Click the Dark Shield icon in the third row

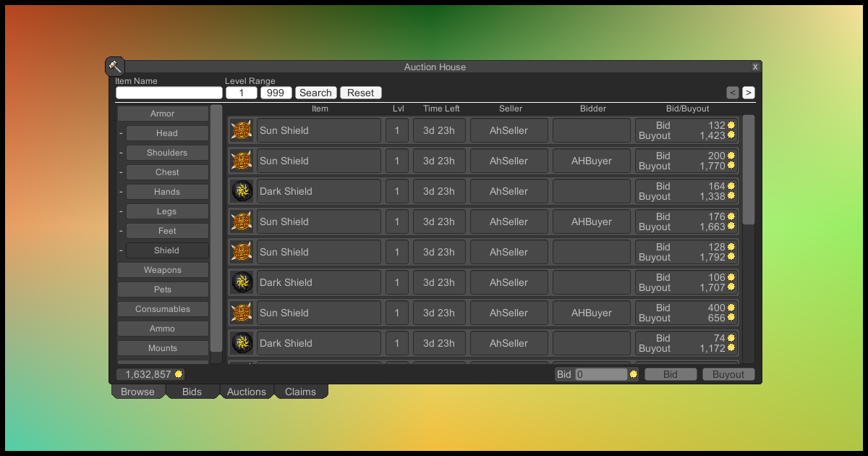coord(242,191)
